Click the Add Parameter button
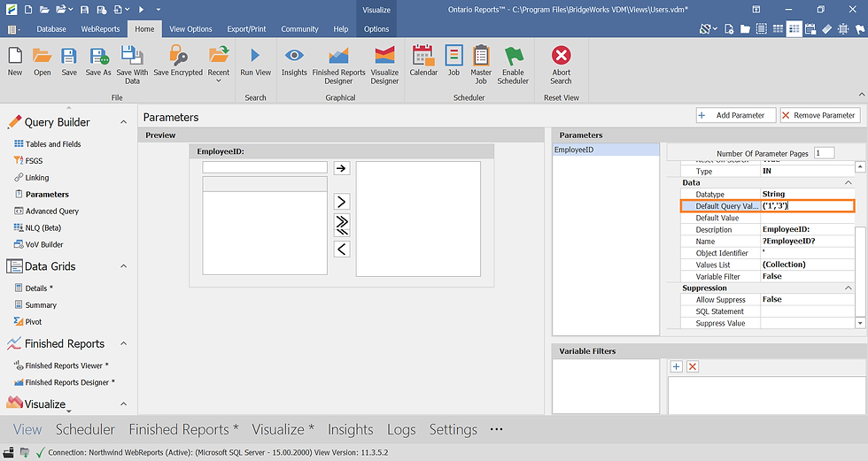This screenshot has width=868, height=461. click(x=736, y=115)
